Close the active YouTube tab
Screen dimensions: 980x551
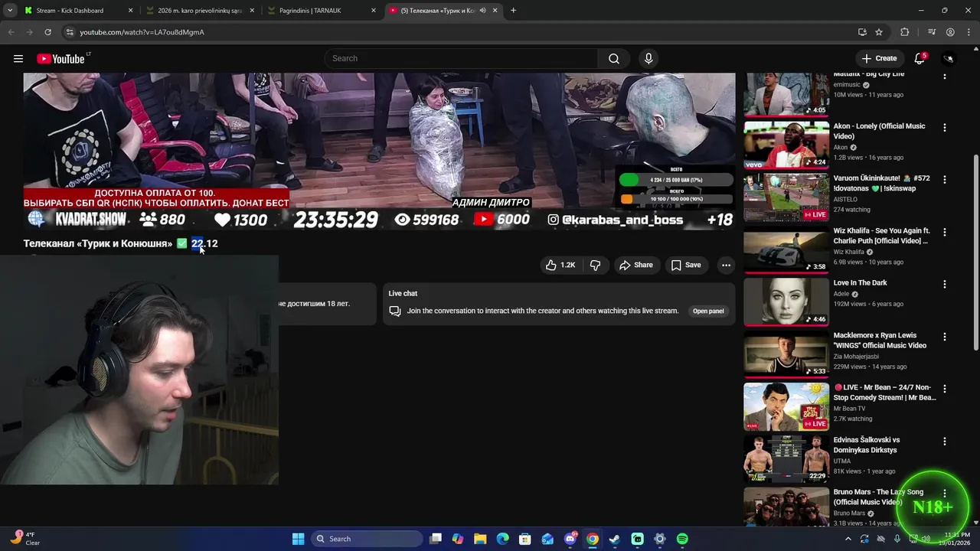495,11
